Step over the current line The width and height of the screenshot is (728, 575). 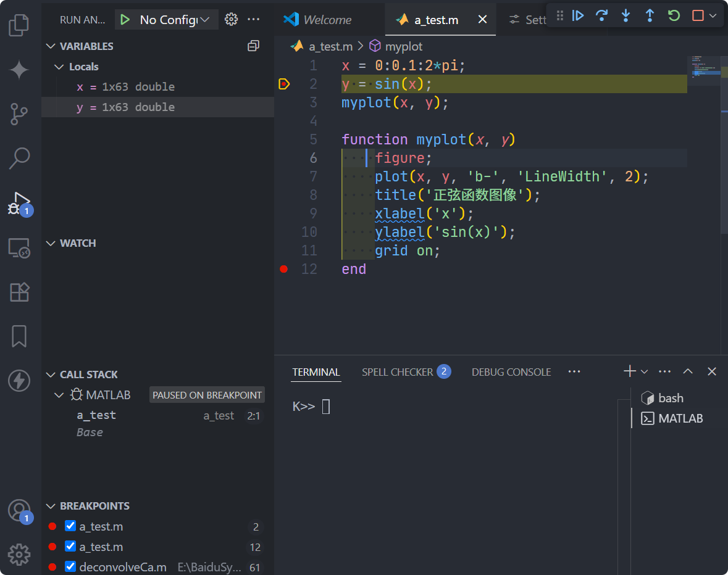point(602,15)
